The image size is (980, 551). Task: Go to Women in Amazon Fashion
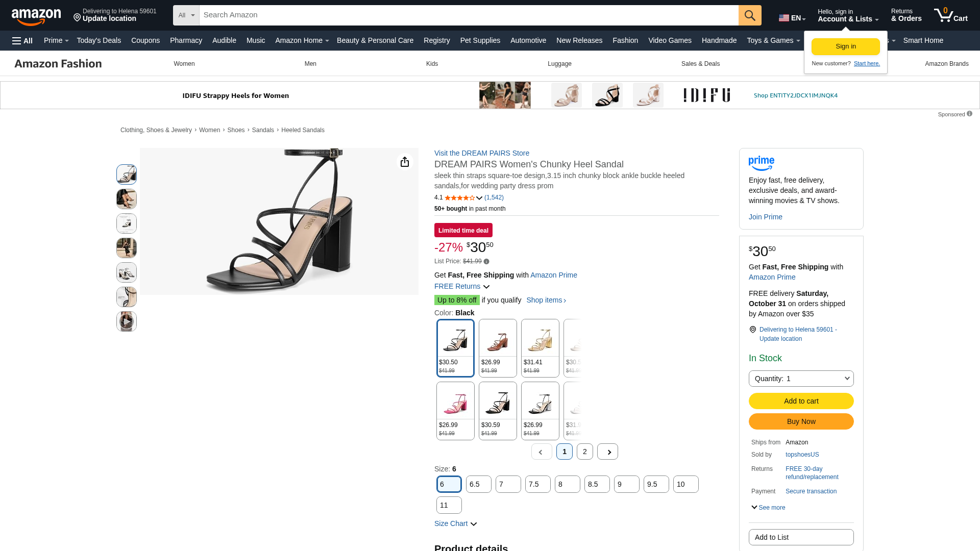[x=184, y=64]
